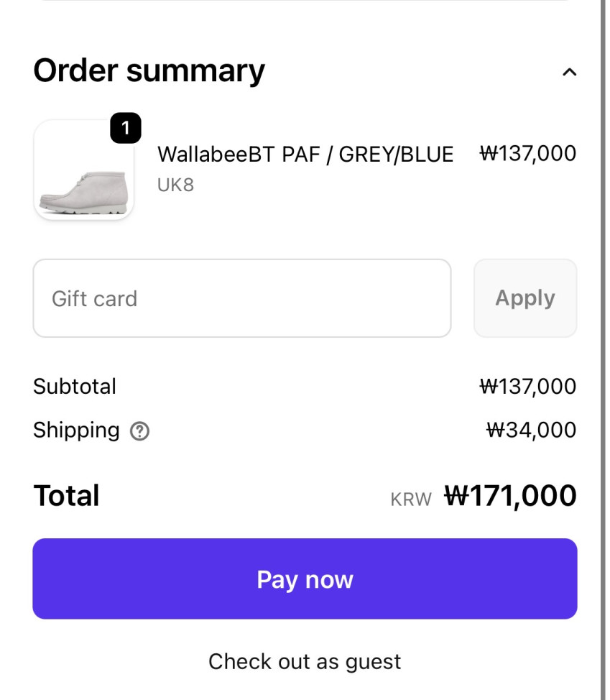Click the shipping help question mark icon
Viewport: 610px width, 700px height.
coord(139,431)
